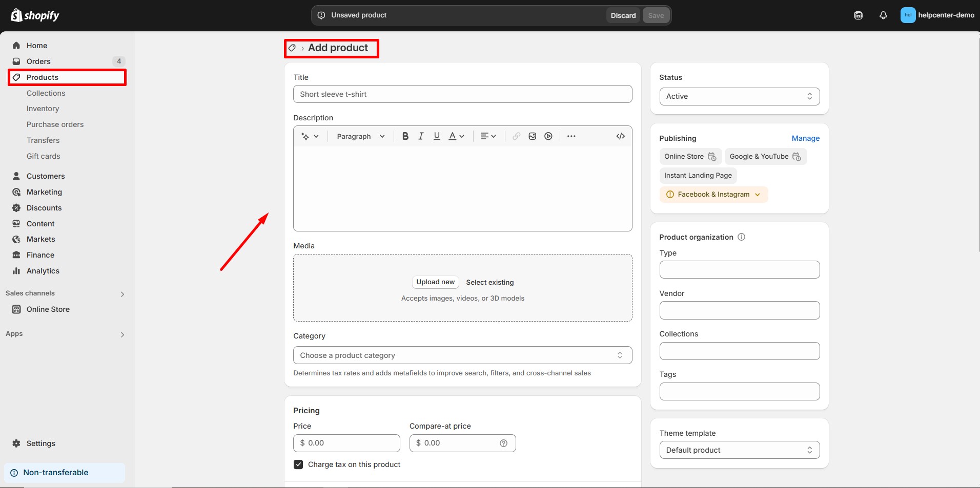Image resolution: width=980 pixels, height=488 pixels.
Task: Uncheck Charge tax on this product
Action: (298, 464)
